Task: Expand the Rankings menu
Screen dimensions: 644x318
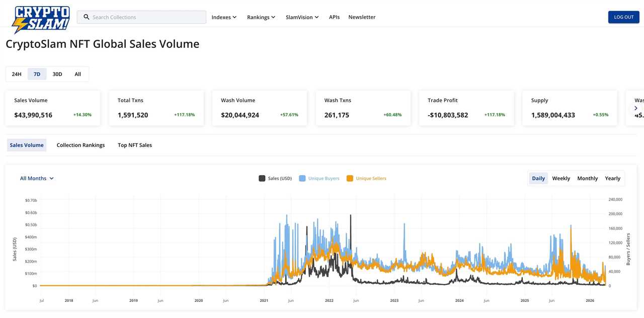Action: [x=261, y=17]
